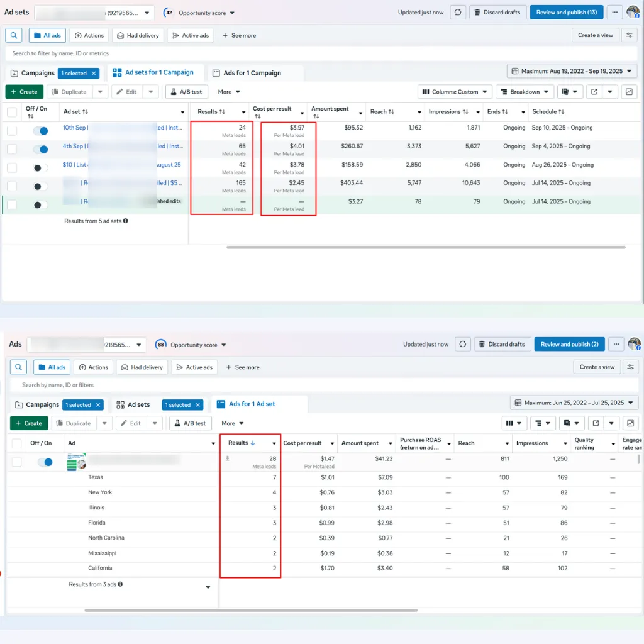Toggle off the 10th Sep ad set
The image size is (644, 644).
(x=41, y=131)
